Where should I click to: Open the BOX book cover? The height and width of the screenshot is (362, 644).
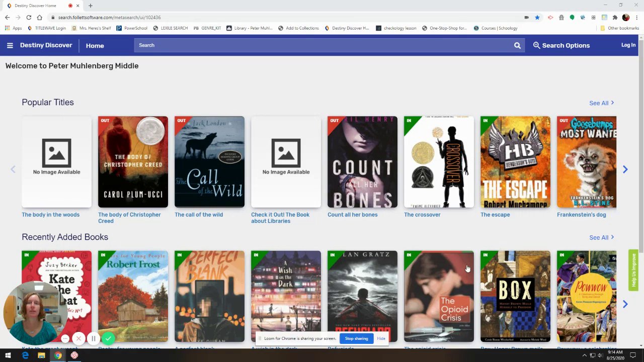click(515, 297)
